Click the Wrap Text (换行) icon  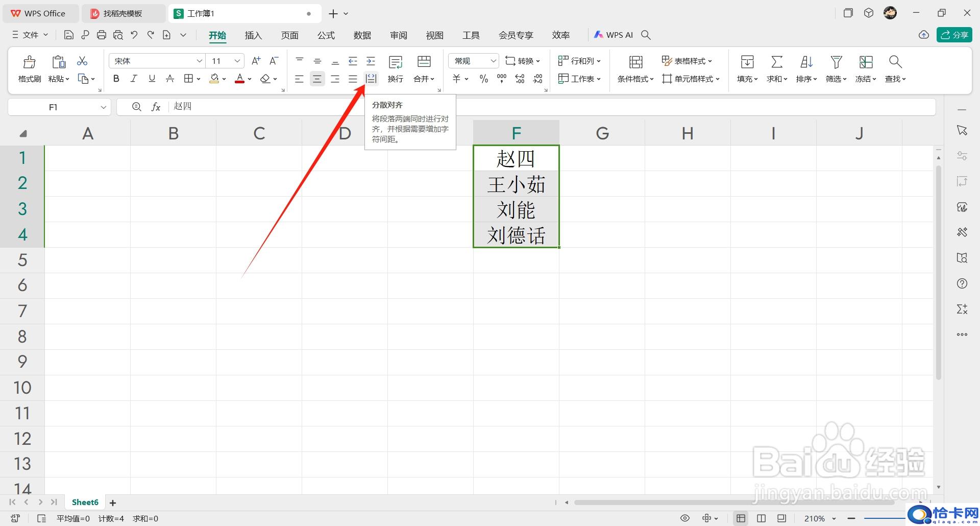(396, 62)
